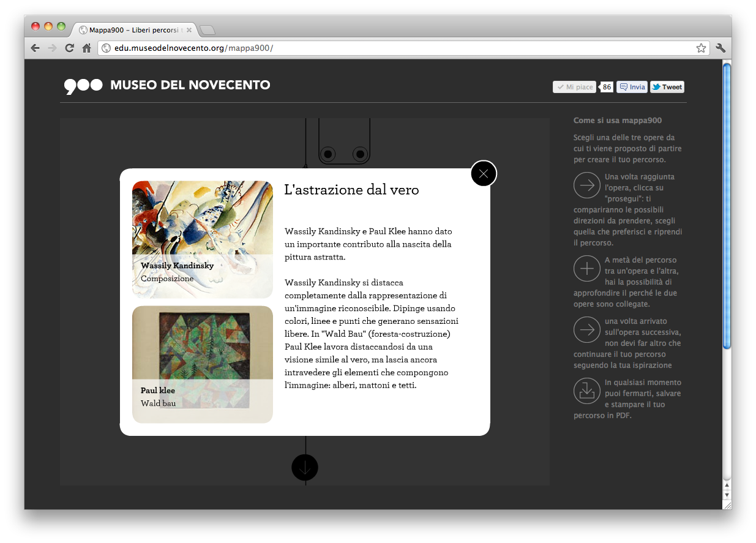Click the first right-arrow 'prosegui' icon in sidebar

click(586, 185)
